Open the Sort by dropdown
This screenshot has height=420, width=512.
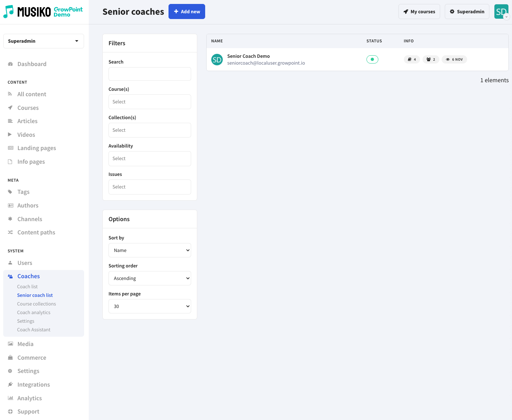pos(149,250)
